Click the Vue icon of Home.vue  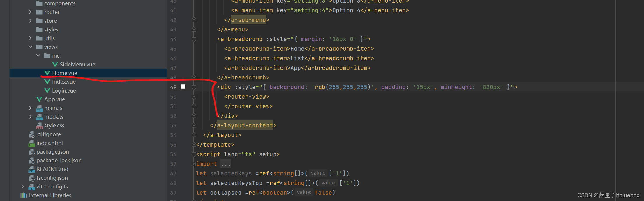point(47,73)
